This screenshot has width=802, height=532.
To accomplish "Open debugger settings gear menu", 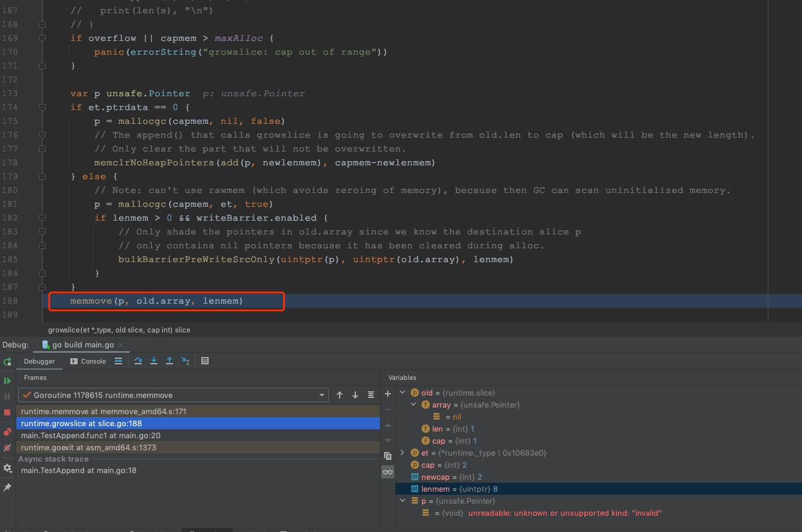I will [x=7, y=468].
